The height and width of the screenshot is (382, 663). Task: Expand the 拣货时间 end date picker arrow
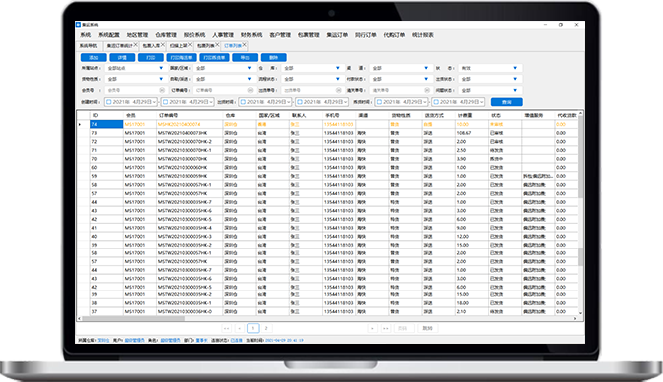point(482,102)
